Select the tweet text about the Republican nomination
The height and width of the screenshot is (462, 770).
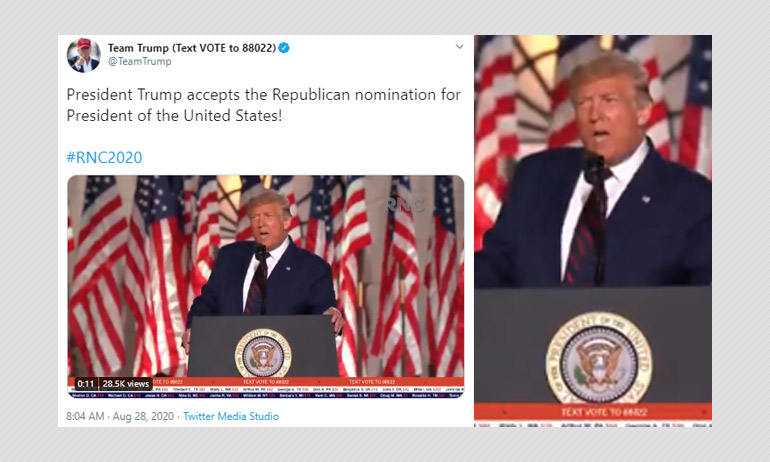264,105
